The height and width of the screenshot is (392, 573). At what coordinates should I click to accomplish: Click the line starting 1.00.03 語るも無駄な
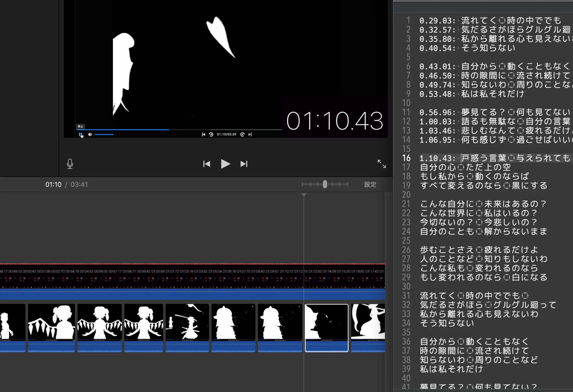[x=495, y=121]
